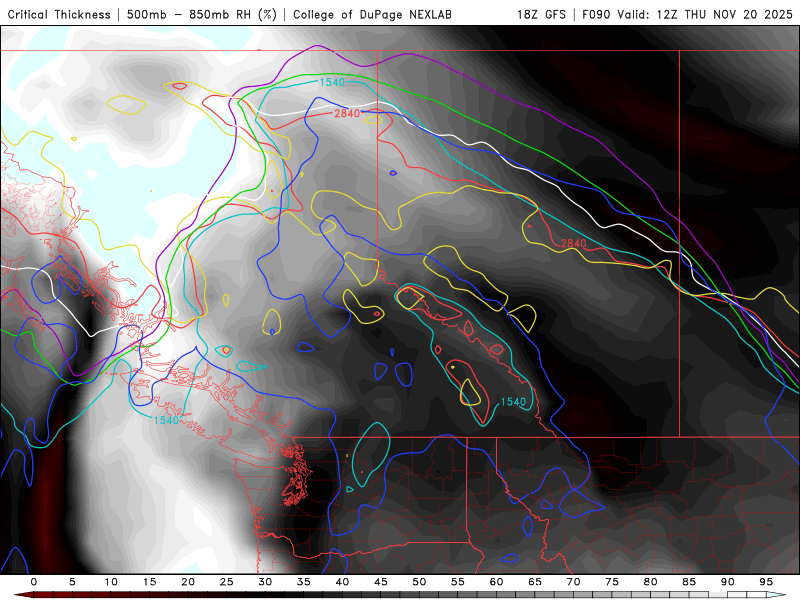Click the 65 label under the map
The width and height of the screenshot is (800, 600).
click(535, 582)
